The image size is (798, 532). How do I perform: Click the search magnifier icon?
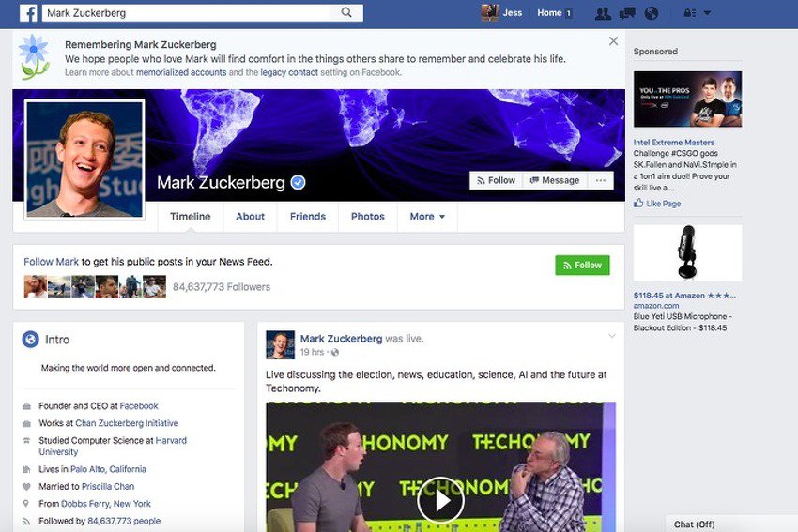(346, 13)
